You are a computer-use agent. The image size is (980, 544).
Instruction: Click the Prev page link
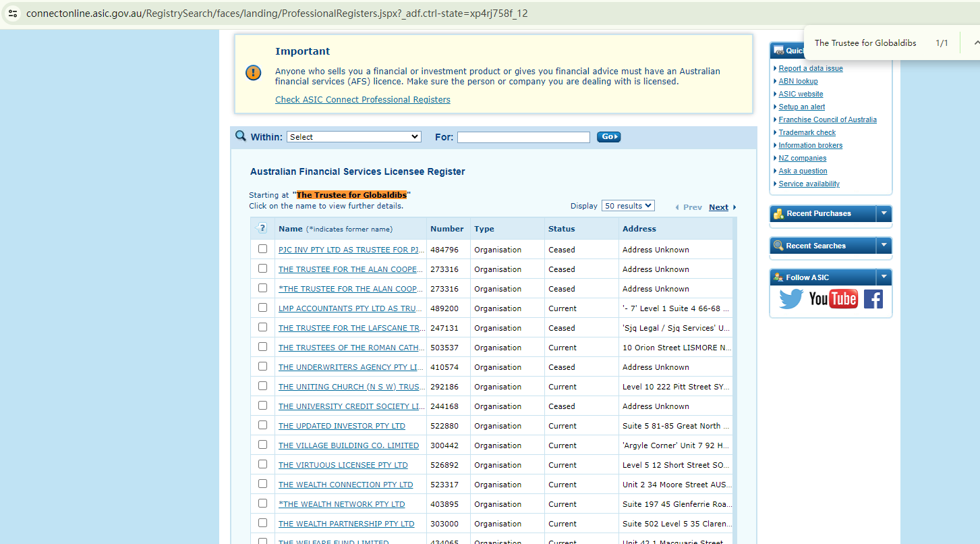click(x=693, y=207)
